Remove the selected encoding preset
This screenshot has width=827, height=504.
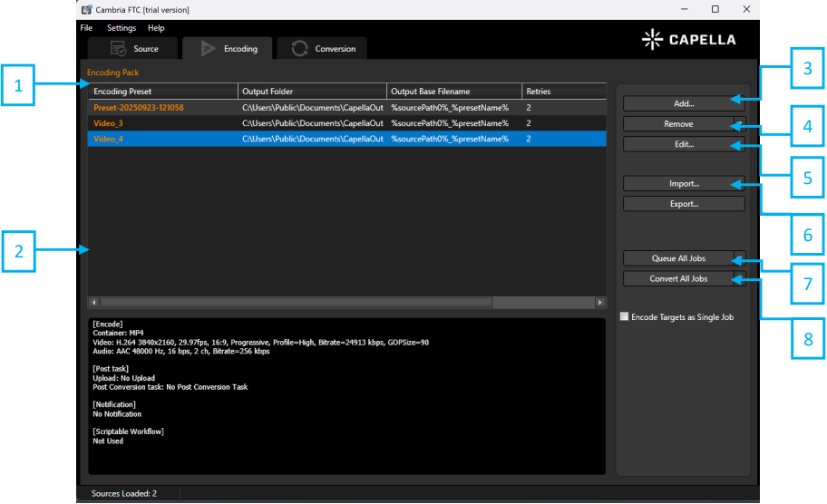678,124
